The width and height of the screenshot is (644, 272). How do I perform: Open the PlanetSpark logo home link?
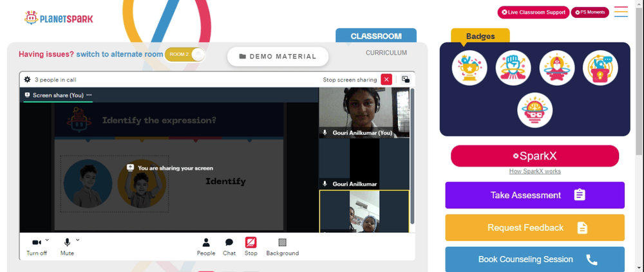(x=59, y=17)
